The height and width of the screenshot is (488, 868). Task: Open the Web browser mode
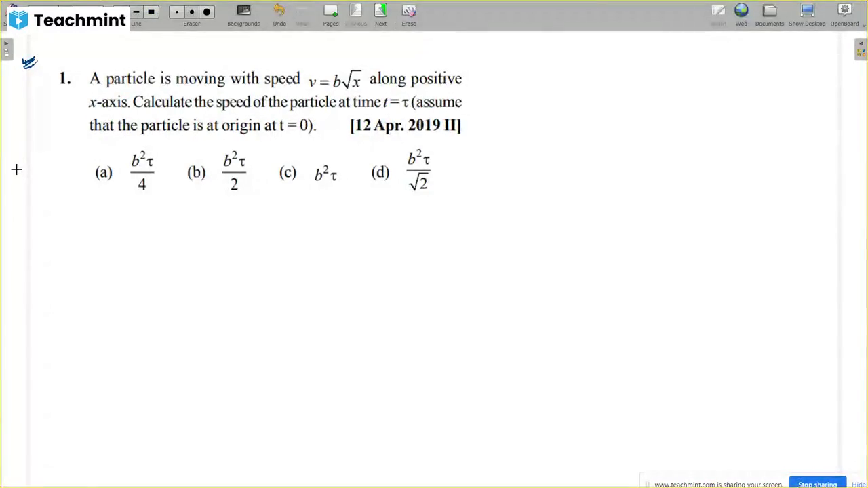point(741,15)
